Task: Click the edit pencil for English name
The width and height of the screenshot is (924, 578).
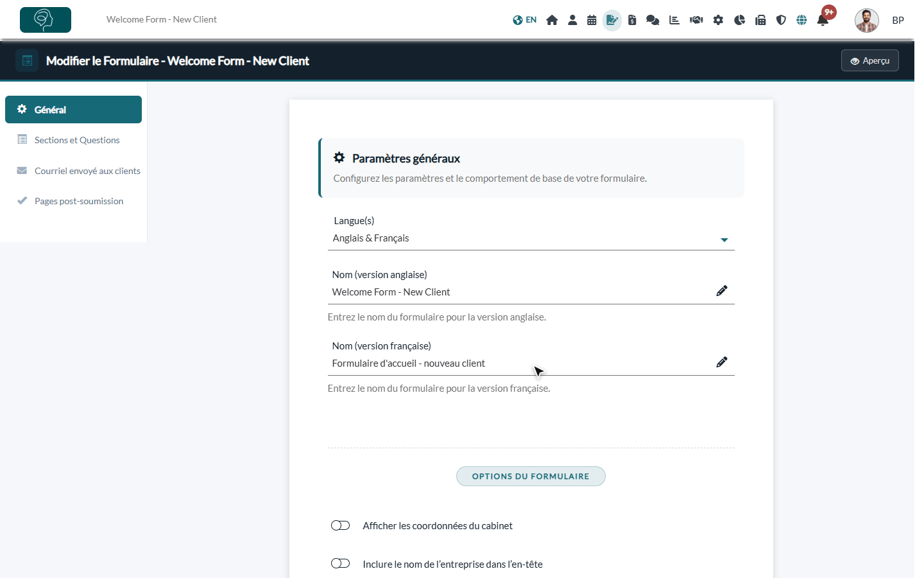Action: 722,291
